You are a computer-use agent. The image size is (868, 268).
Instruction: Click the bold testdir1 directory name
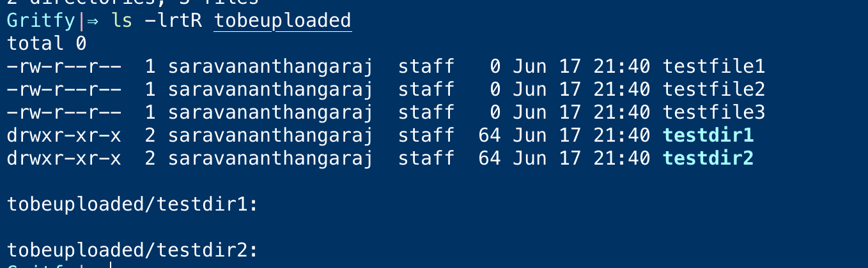click(708, 135)
